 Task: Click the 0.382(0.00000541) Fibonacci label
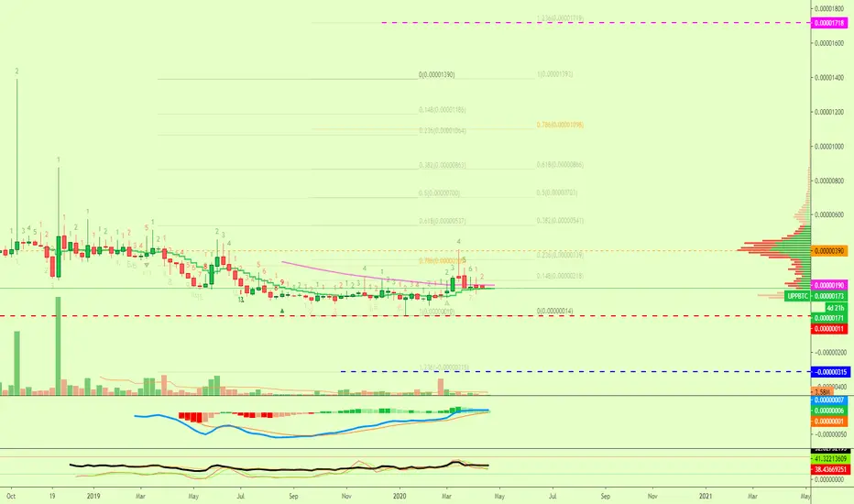[560, 221]
